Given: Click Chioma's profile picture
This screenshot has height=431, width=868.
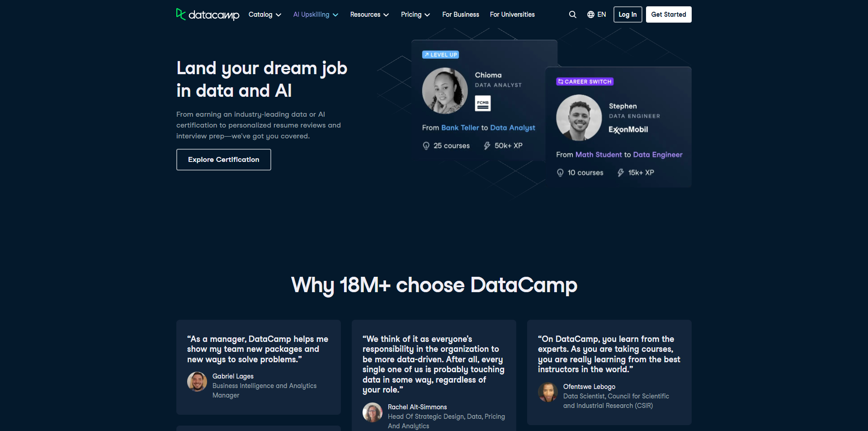Looking at the screenshot, I should pyautogui.click(x=445, y=90).
